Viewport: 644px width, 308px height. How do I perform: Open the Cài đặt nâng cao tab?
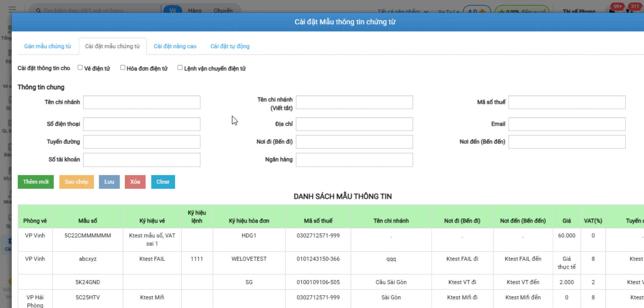click(x=175, y=46)
